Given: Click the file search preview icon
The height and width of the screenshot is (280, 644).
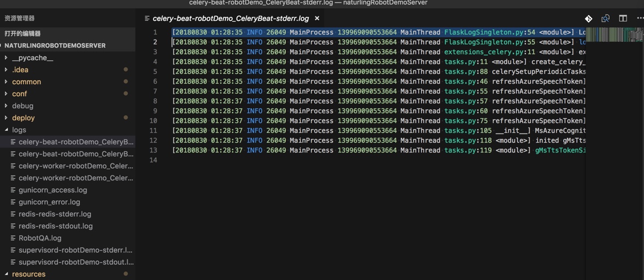Looking at the screenshot, I should coord(606,19).
